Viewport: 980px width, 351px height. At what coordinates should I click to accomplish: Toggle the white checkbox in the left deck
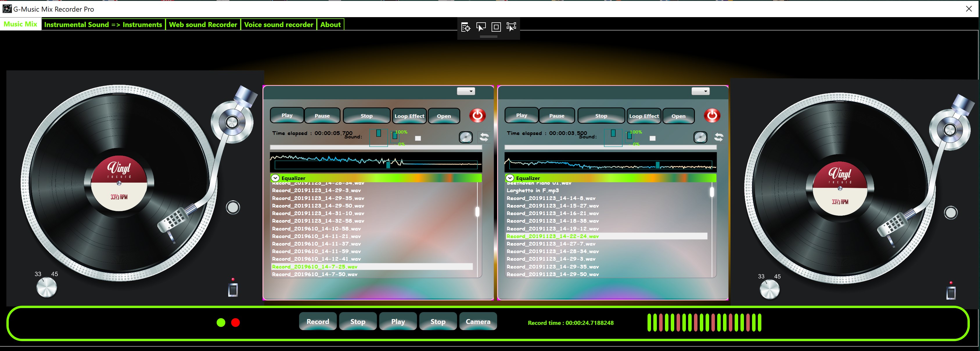tap(418, 138)
